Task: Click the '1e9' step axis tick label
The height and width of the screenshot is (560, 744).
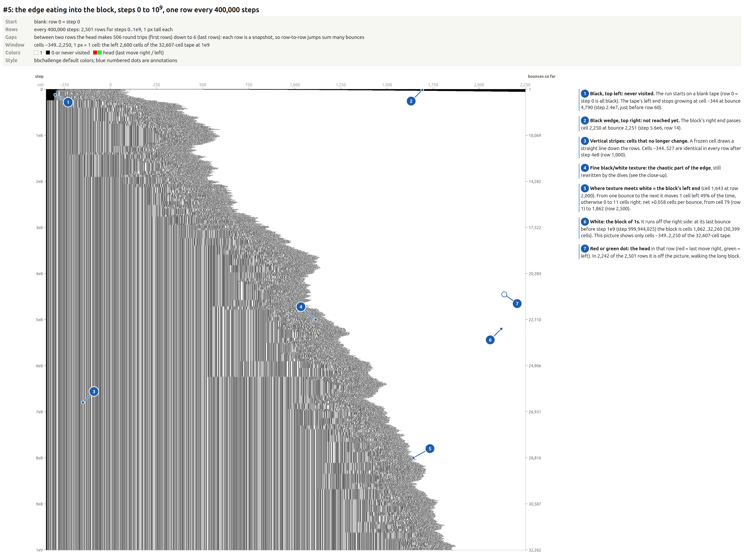Action: [39, 550]
